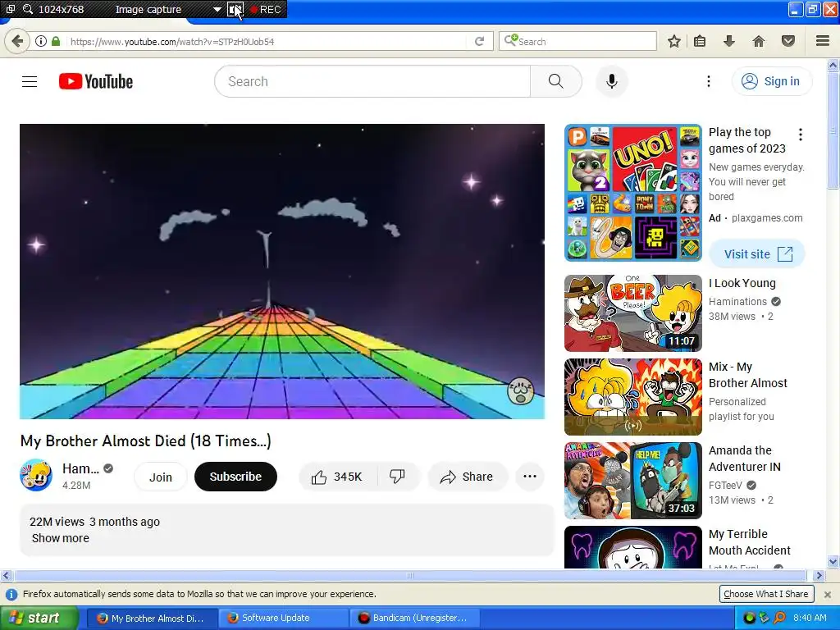Click the YouTube logo
Image resolution: width=840 pixels, height=630 pixels.
(x=96, y=81)
